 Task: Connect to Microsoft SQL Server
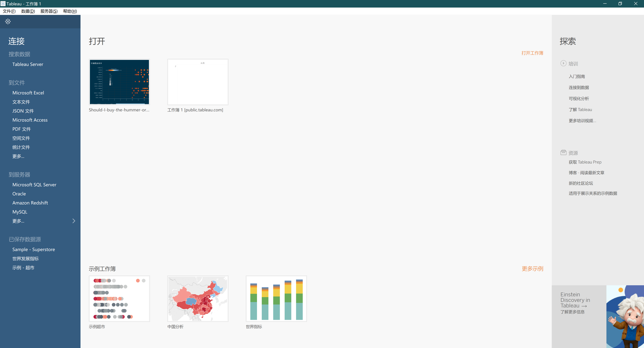[35, 185]
